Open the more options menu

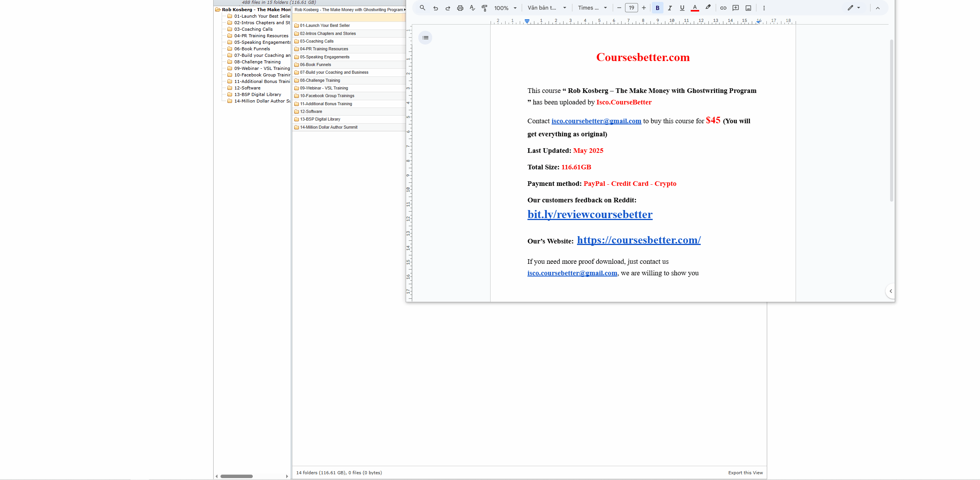(x=764, y=8)
